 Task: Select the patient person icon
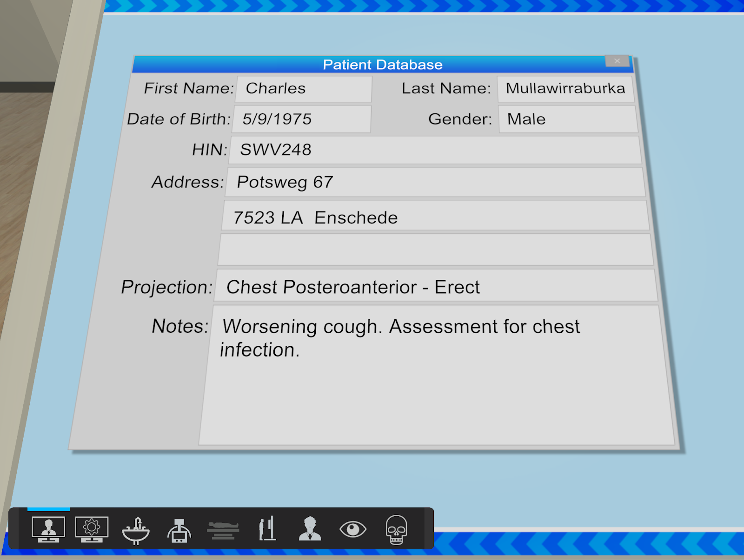point(310,529)
